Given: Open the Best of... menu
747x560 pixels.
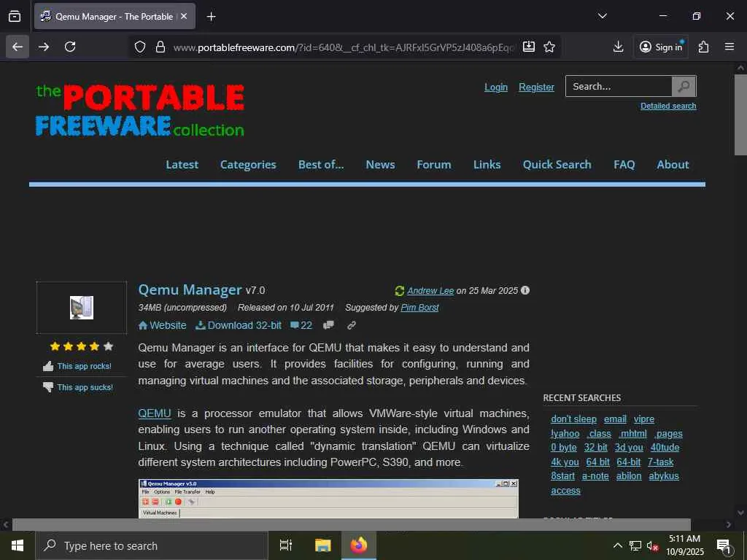Looking at the screenshot, I should tap(321, 164).
